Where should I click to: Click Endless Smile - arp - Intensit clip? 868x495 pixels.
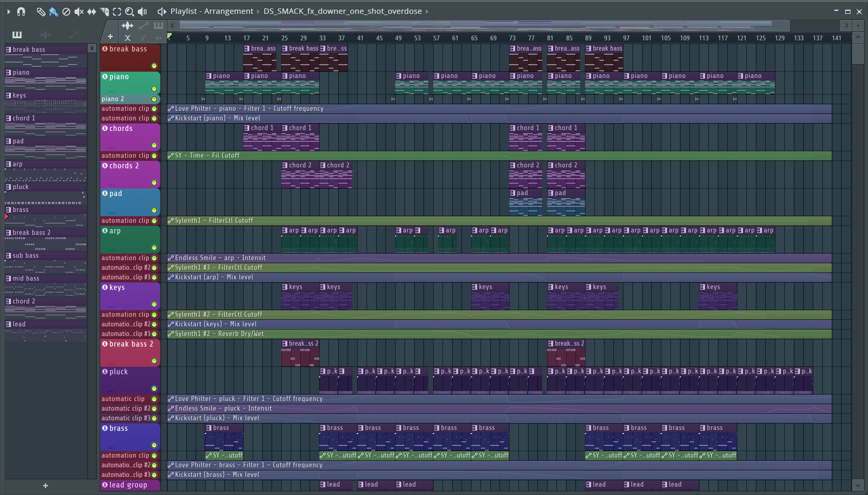[x=499, y=258]
